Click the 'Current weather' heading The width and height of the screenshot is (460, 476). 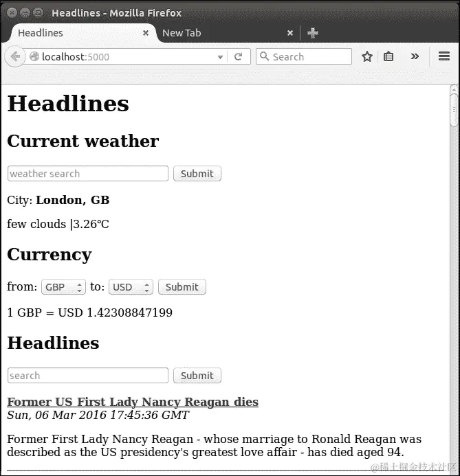[83, 141]
